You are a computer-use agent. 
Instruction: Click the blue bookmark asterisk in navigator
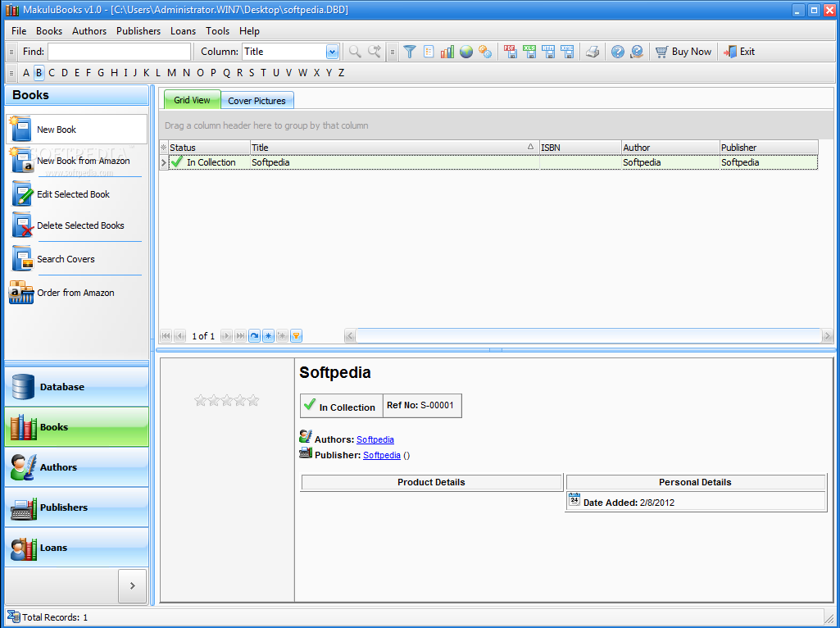tap(269, 336)
